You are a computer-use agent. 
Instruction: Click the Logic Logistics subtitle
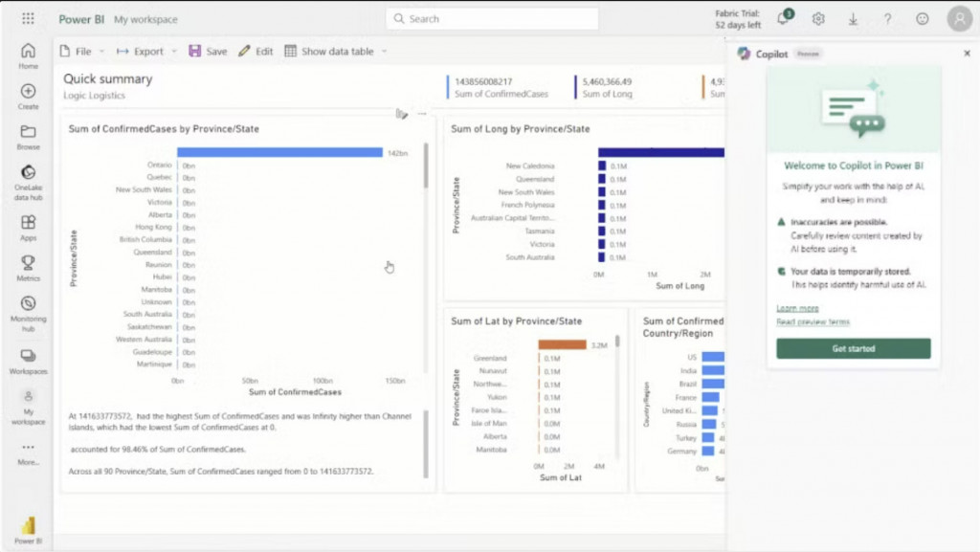94,96
